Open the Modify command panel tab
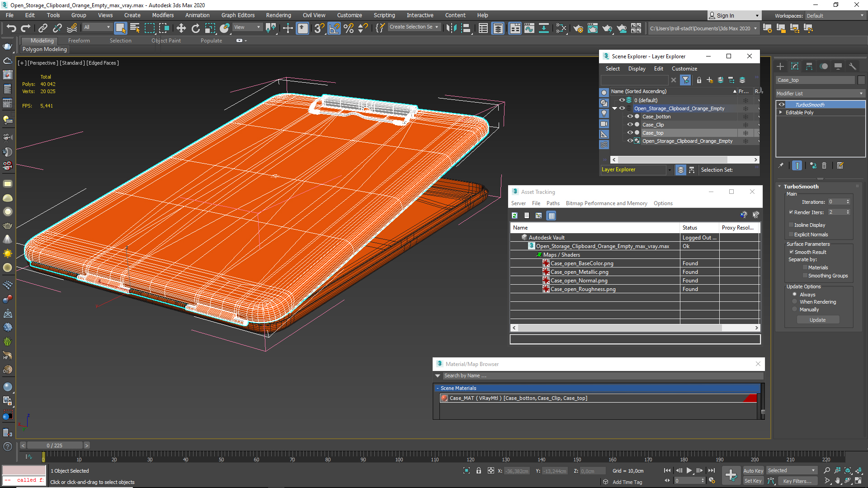This screenshot has height=488, width=868. tap(795, 66)
